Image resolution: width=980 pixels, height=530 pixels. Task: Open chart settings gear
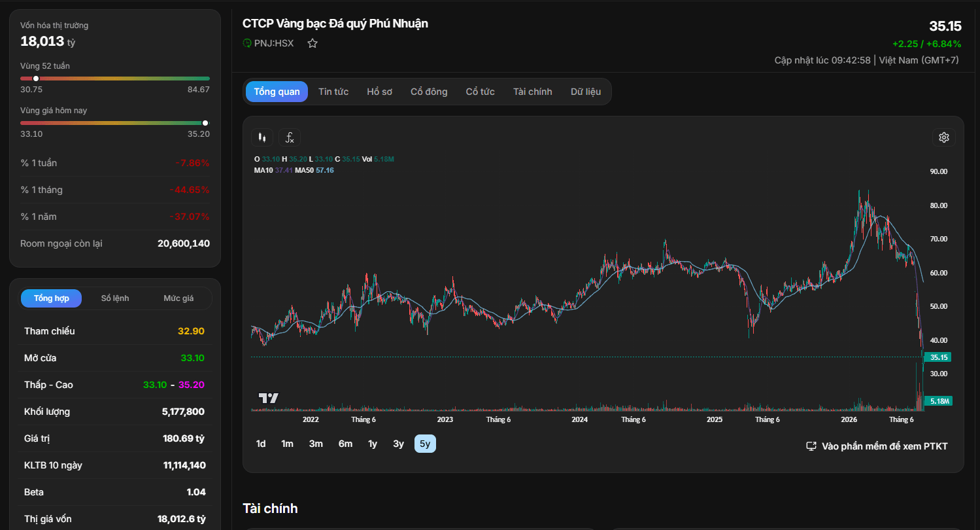(943, 137)
